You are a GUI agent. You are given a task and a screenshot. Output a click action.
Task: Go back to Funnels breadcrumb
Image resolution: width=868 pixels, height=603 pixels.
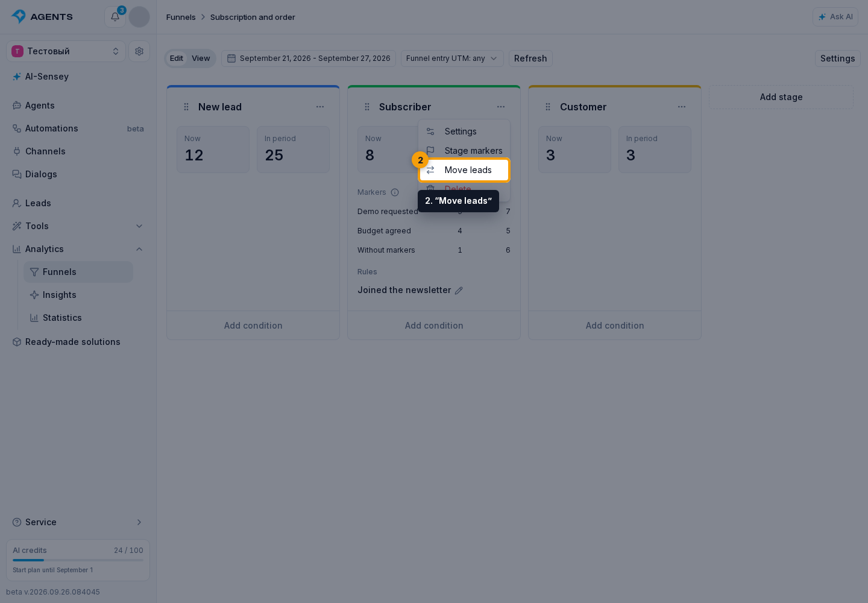(x=181, y=17)
